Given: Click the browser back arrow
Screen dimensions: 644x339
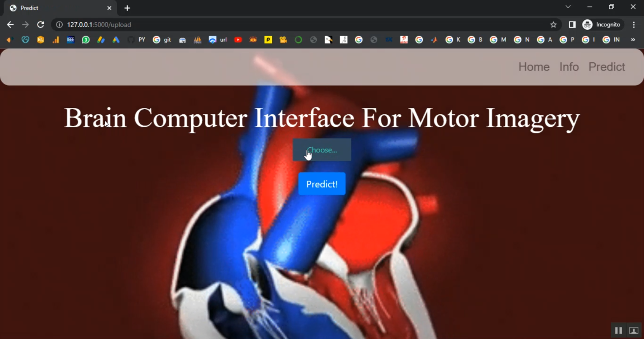Looking at the screenshot, I should coord(10,24).
